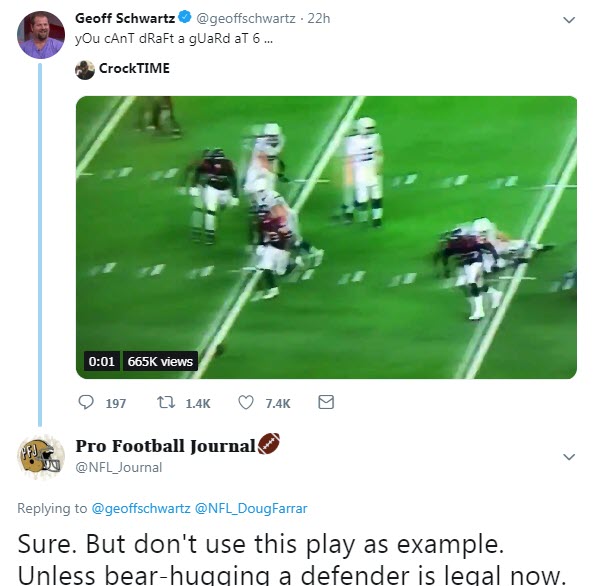Open @NFL_Journal handle link
Screen dimensions: 600x586
point(119,467)
